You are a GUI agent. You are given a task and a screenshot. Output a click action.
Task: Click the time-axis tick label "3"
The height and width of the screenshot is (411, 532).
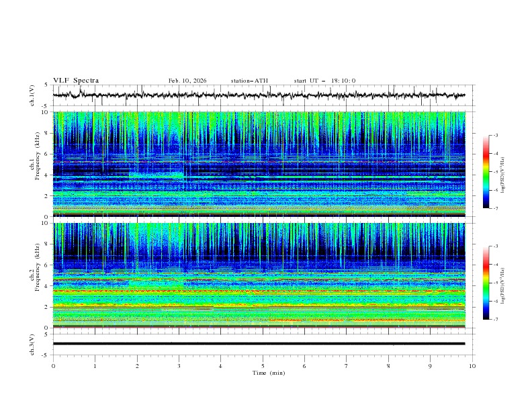179,366
